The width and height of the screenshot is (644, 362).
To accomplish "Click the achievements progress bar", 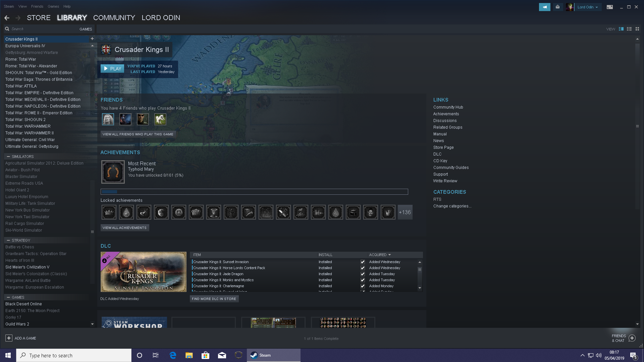I will [x=254, y=192].
